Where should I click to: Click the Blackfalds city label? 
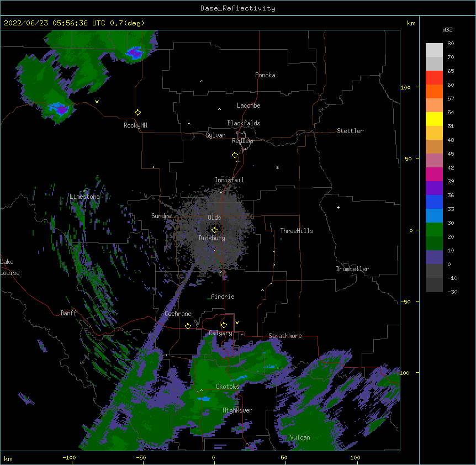[244, 123]
